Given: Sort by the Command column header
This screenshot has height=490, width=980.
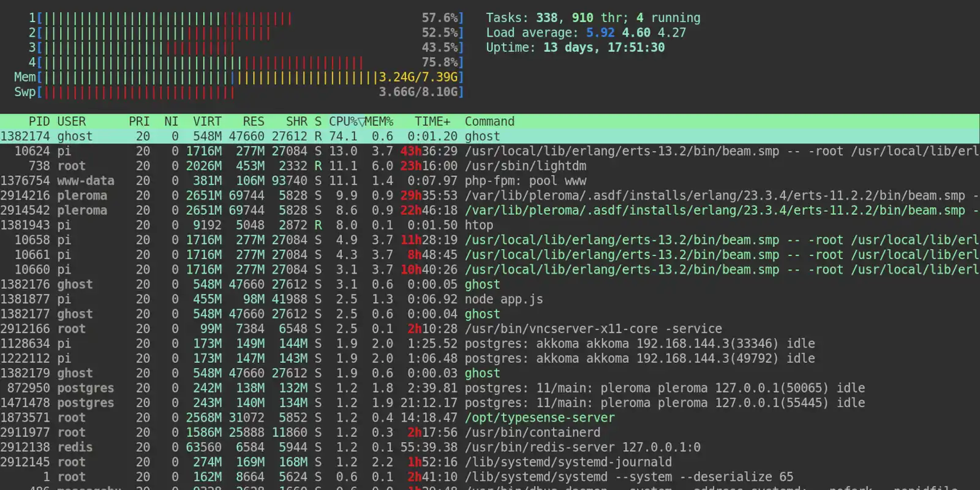Looking at the screenshot, I should (489, 121).
